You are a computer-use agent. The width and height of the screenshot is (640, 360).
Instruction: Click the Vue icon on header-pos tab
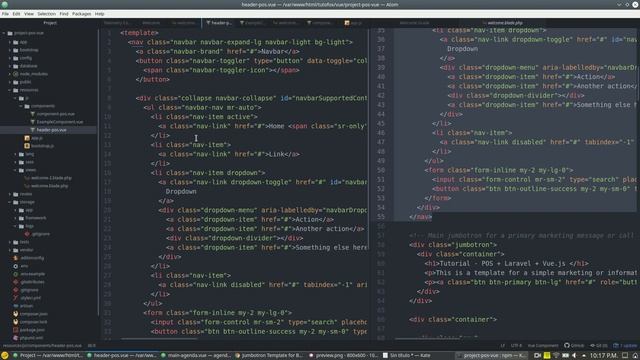208,23
